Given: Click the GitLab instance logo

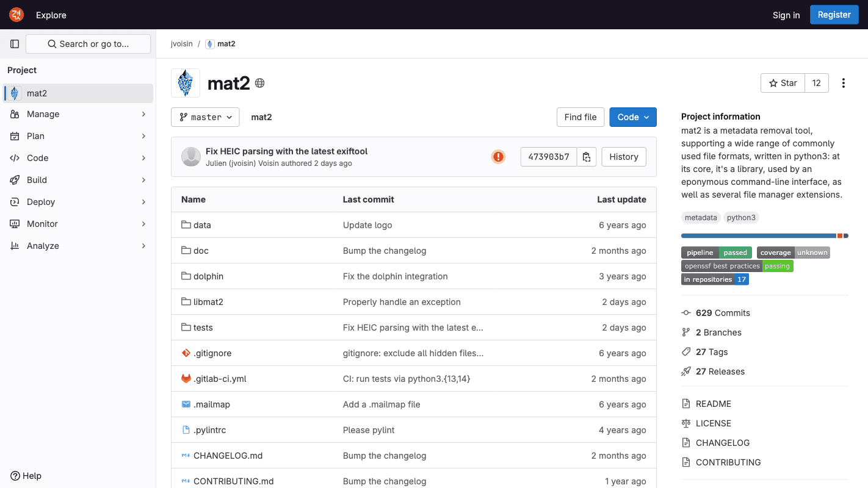Looking at the screenshot, I should (x=16, y=15).
